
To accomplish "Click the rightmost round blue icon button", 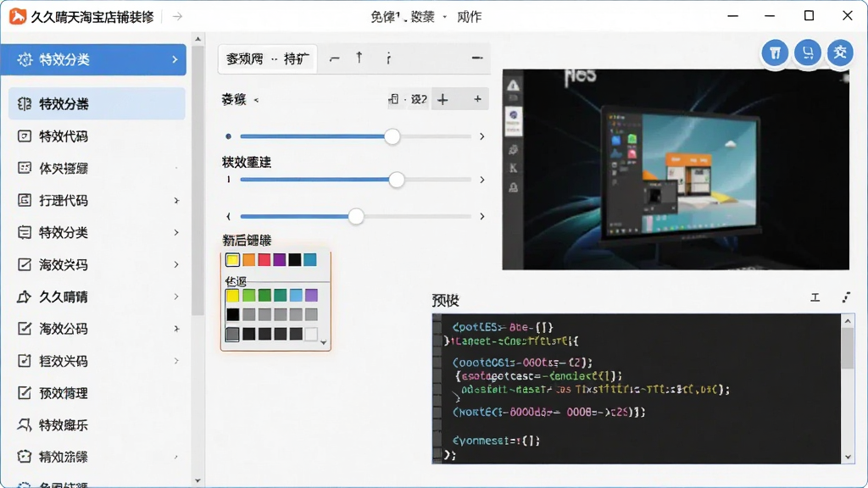I will (x=840, y=53).
